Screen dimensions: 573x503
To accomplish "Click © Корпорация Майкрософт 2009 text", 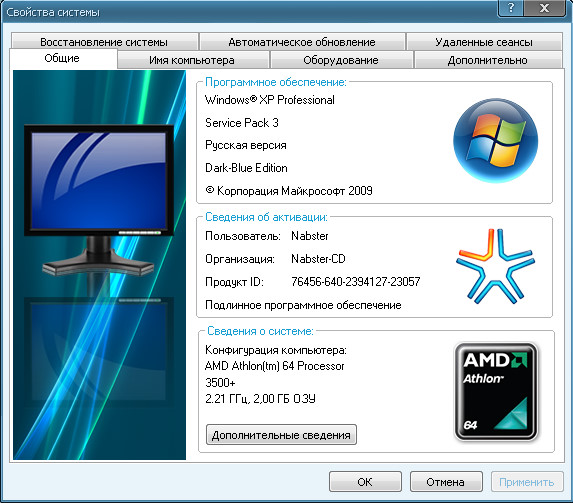I will click(289, 191).
